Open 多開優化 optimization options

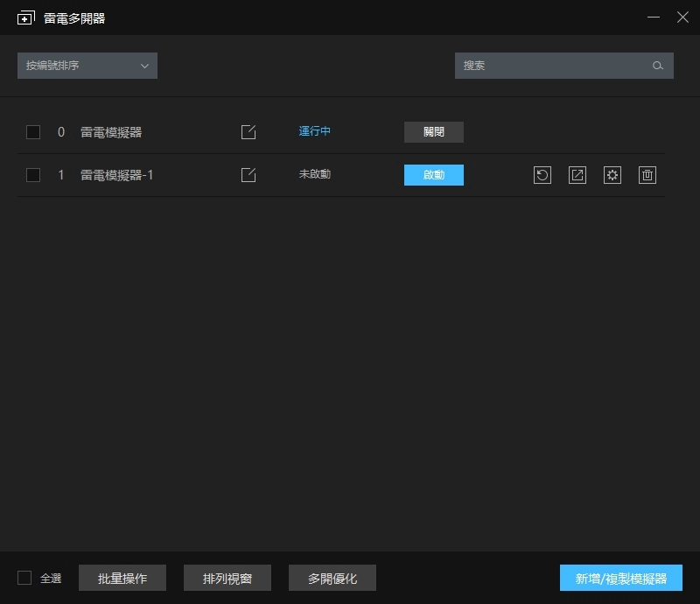tap(332, 578)
